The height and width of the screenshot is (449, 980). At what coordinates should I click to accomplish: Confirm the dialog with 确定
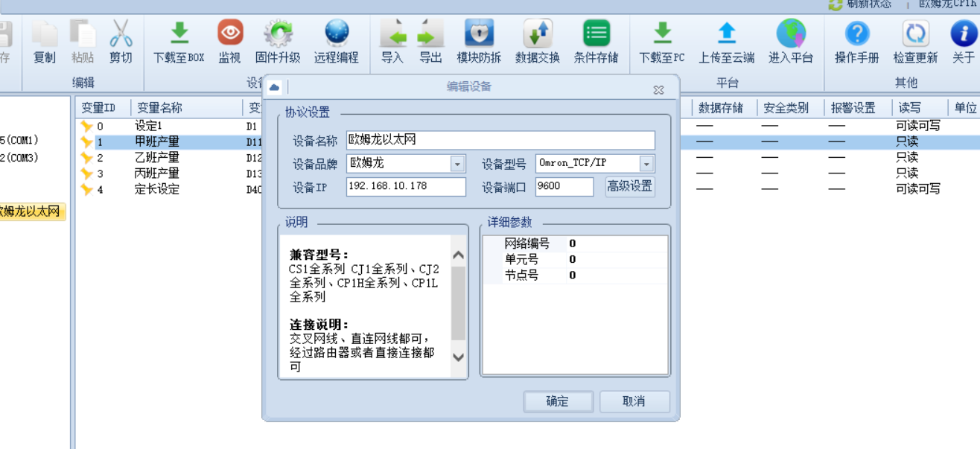point(558,401)
